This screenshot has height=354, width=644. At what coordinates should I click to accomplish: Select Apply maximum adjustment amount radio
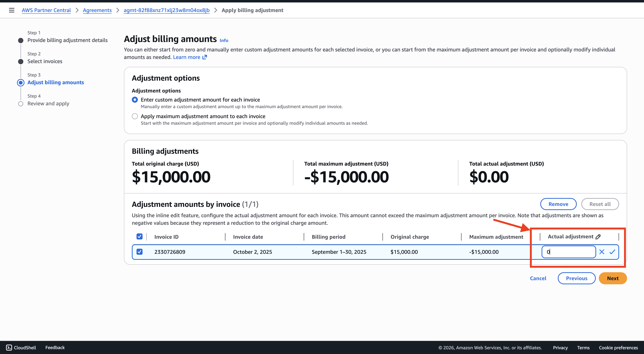point(135,116)
